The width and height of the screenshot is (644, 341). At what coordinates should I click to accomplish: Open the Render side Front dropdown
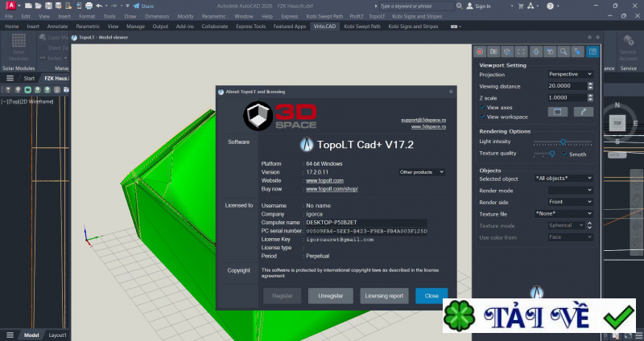pos(571,202)
